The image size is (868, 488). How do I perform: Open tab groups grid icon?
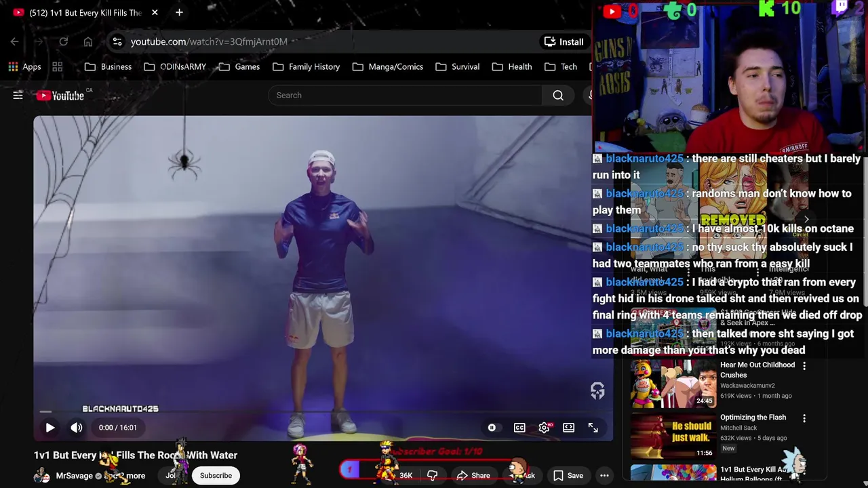[x=58, y=66]
